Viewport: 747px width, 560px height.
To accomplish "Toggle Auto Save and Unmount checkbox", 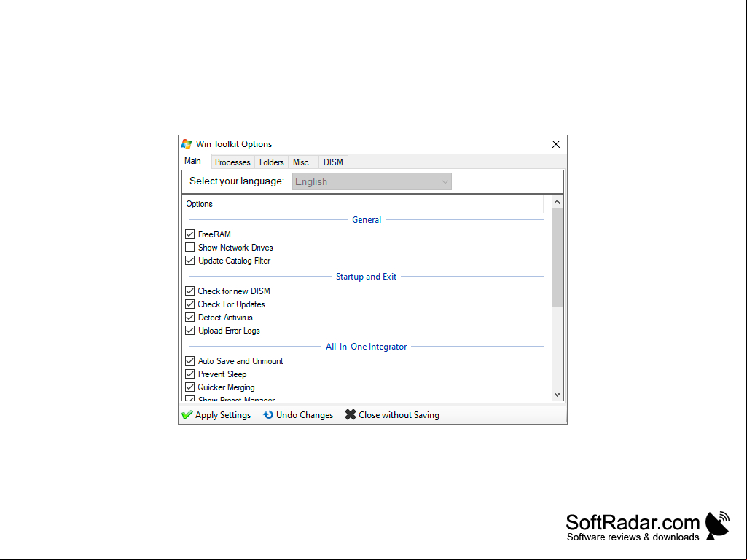I will (x=189, y=361).
